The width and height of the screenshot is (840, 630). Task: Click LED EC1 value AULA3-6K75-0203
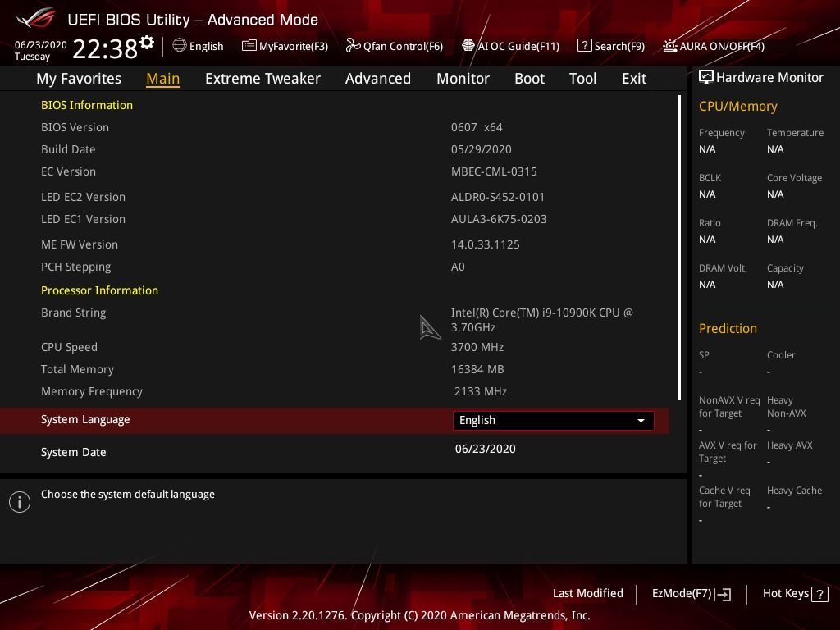(x=499, y=219)
